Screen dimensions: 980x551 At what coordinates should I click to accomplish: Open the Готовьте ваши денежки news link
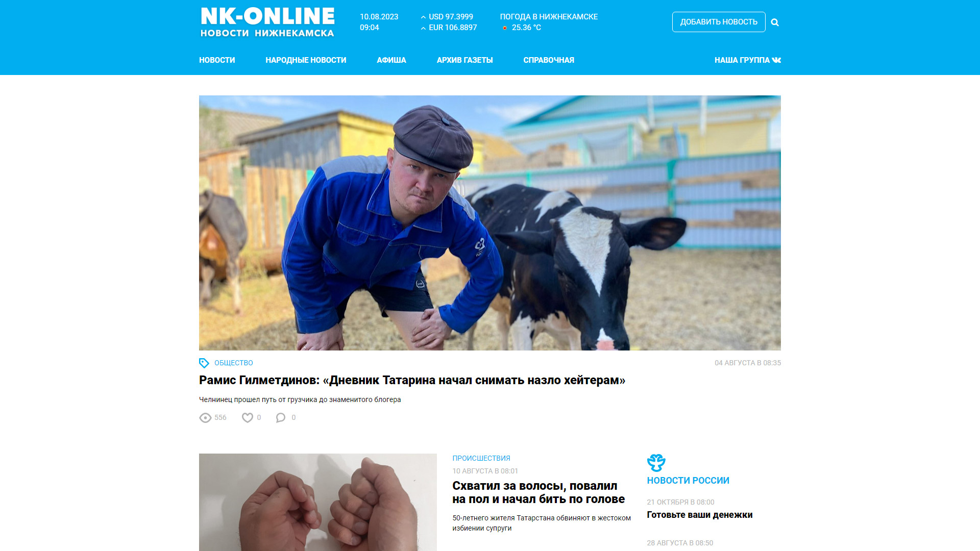tap(700, 515)
